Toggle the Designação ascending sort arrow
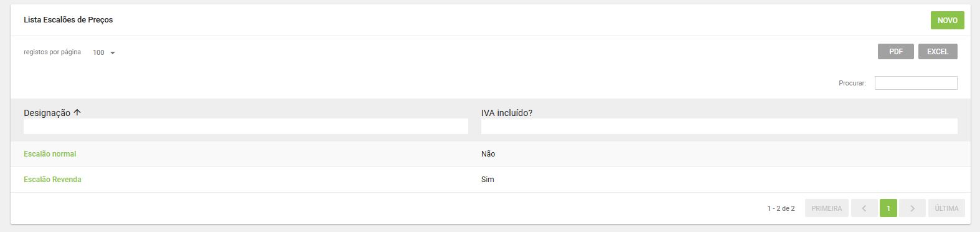 point(77,113)
